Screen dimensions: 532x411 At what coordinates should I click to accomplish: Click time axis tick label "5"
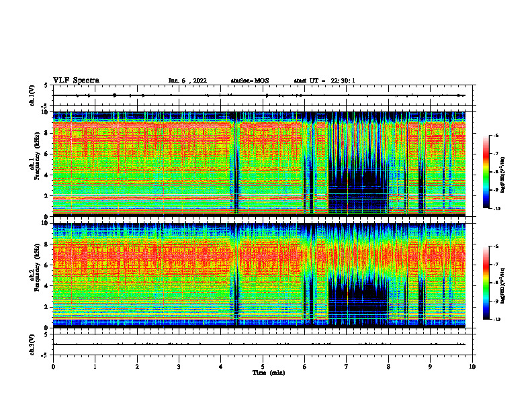point(263,367)
